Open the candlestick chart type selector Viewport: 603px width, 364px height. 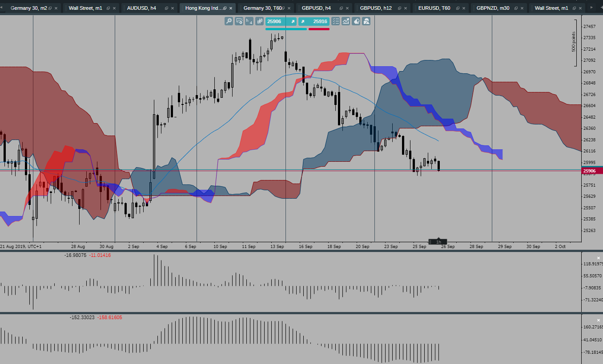coord(260,21)
